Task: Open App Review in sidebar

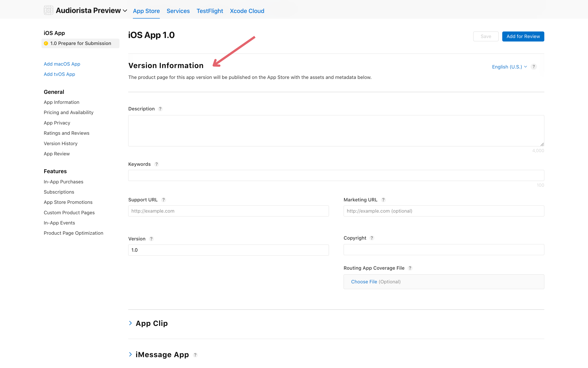Action: click(x=57, y=154)
